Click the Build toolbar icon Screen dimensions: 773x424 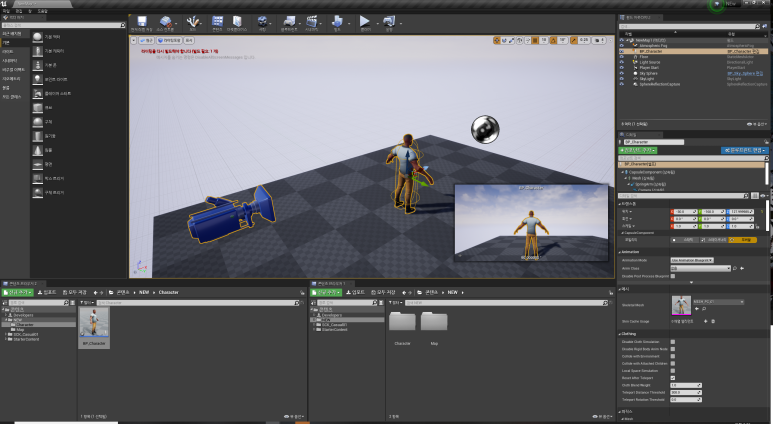[x=337, y=22]
